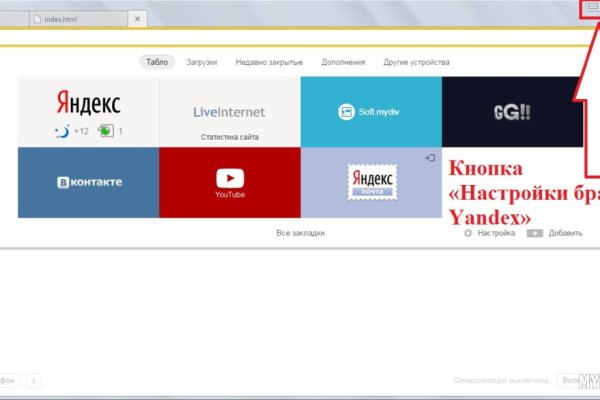Click the Все закладки link
600x400 pixels.
click(x=300, y=233)
